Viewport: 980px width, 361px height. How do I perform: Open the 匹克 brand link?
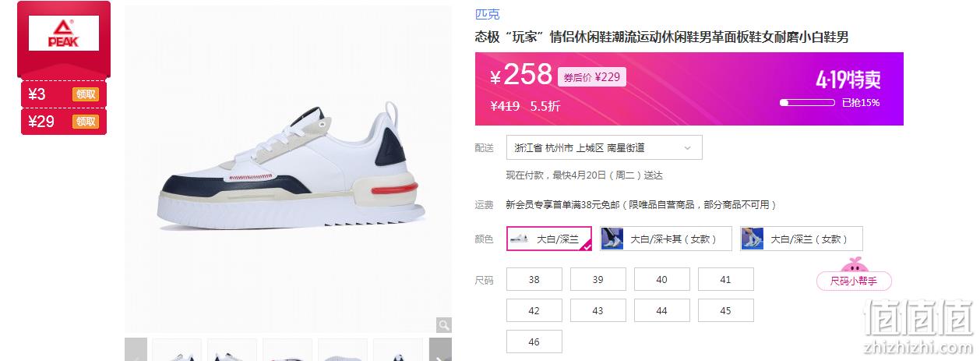[488, 14]
